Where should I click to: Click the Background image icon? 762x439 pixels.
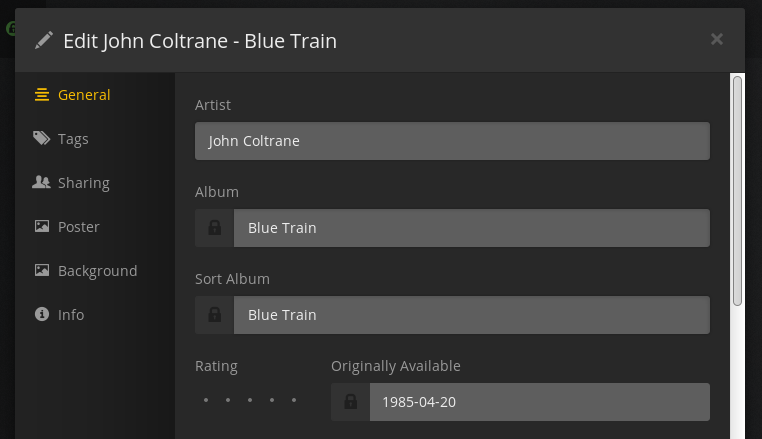(x=42, y=271)
